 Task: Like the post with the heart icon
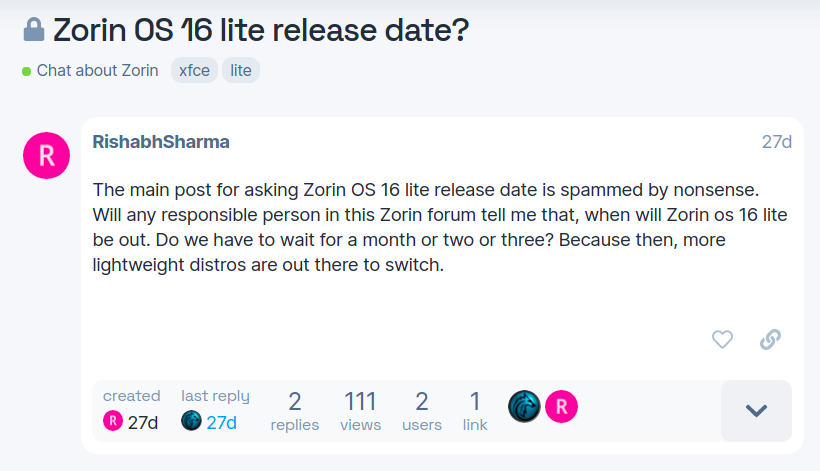click(x=722, y=339)
